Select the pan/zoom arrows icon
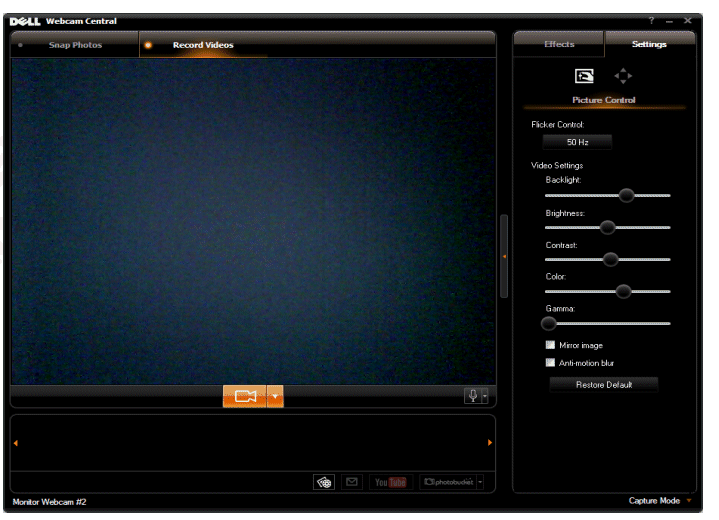719x520 pixels. click(x=623, y=76)
